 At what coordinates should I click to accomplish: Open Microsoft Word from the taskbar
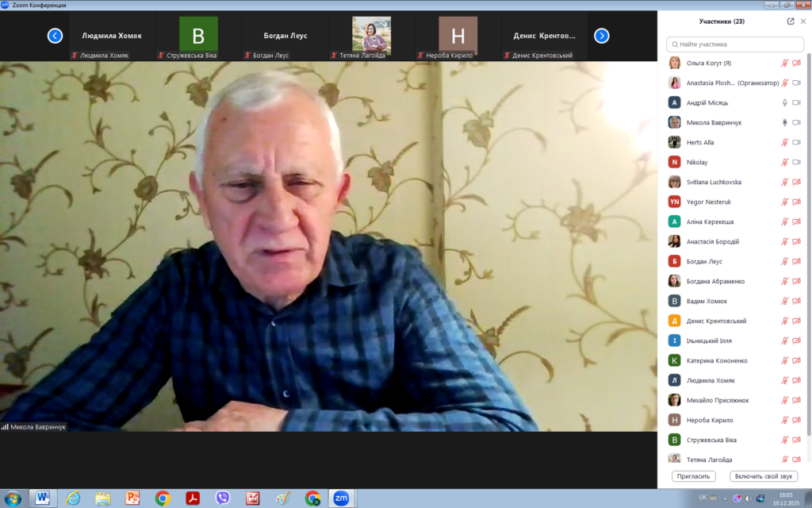[43, 498]
